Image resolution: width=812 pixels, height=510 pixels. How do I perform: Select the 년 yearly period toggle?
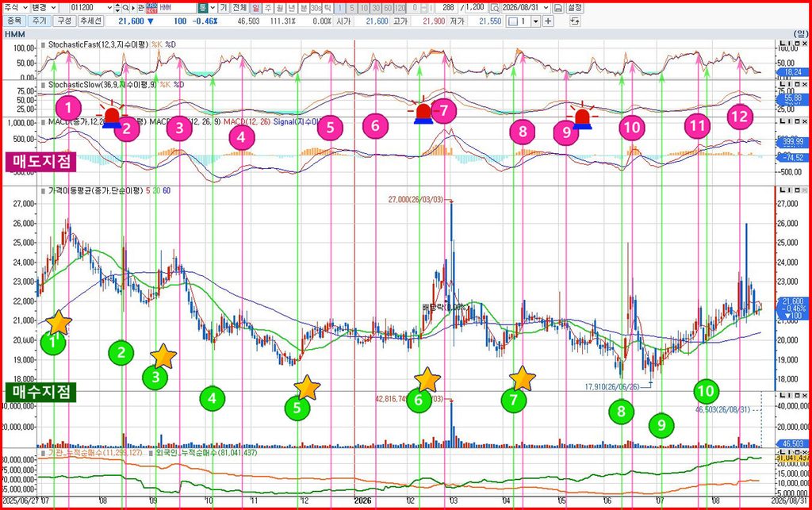292,8
